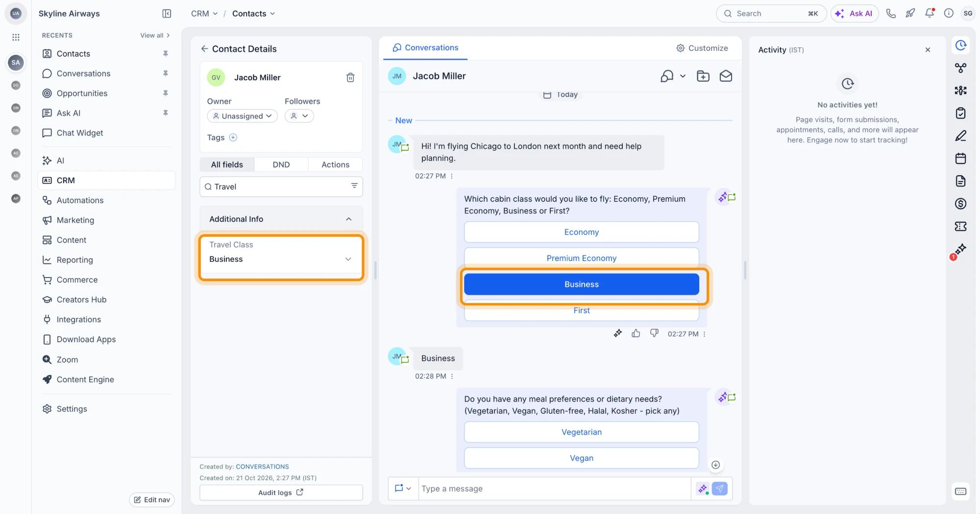Thumbs up the cabin class message
Image resolution: width=980 pixels, height=514 pixels.
coord(636,333)
